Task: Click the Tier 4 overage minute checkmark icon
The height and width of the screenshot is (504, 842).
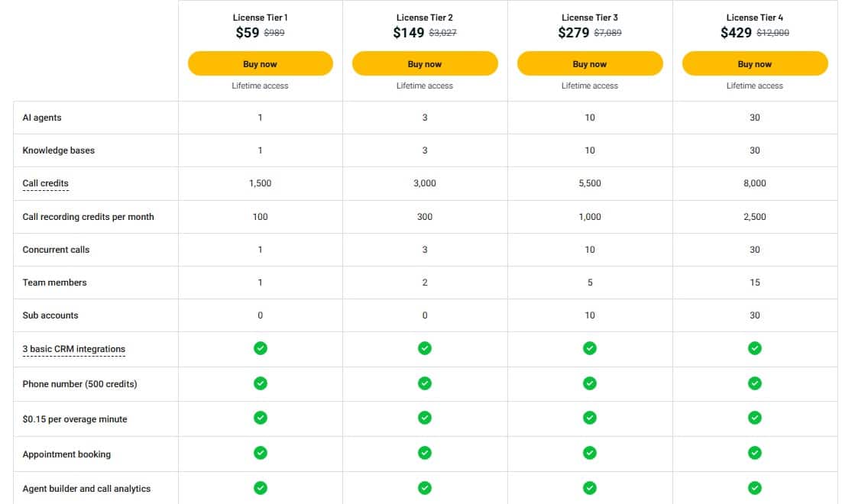Action: click(x=755, y=418)
